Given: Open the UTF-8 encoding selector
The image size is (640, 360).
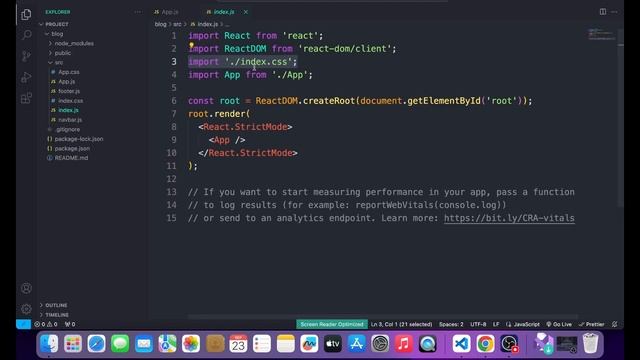Looking at the screenshot, I should (x=478, y=324).
